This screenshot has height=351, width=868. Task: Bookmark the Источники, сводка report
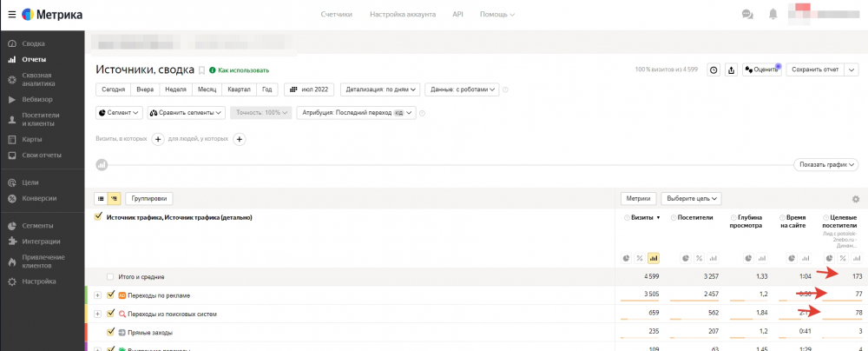coord(201,70)
